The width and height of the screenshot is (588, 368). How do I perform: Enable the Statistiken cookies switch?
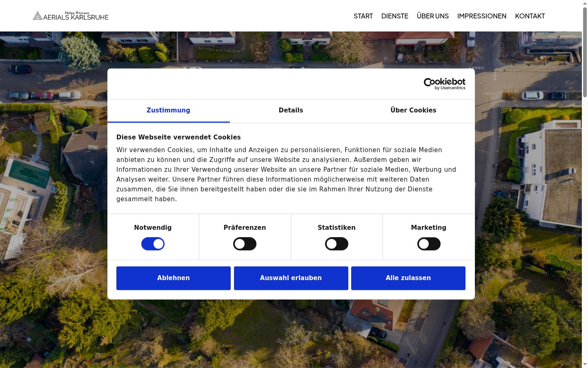(336, 244)
